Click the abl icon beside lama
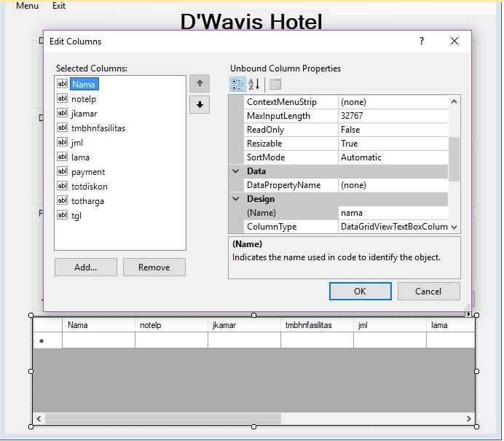The image size is (504, 441). [62, 157]
